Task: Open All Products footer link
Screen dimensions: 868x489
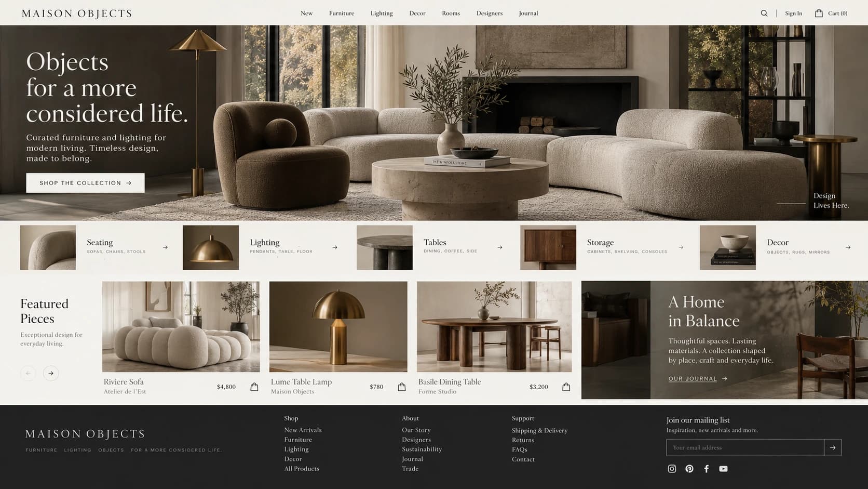Action: coord(302,469)
